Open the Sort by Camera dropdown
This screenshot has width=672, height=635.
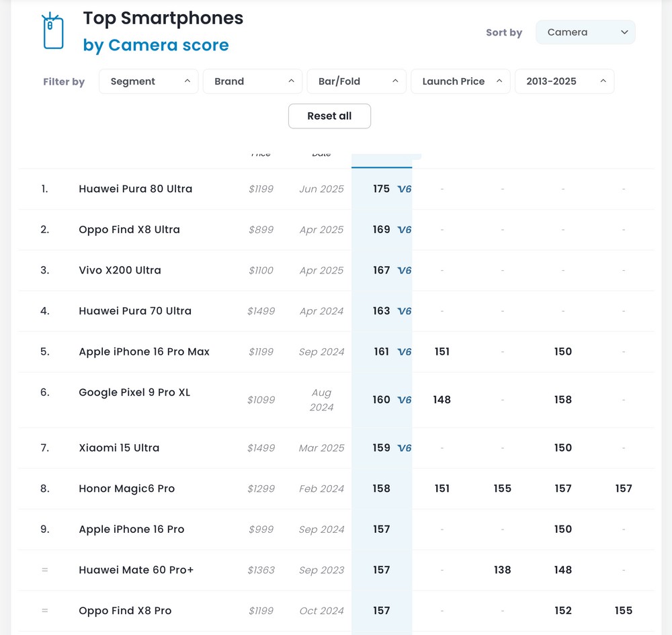(x=585, y=32)
